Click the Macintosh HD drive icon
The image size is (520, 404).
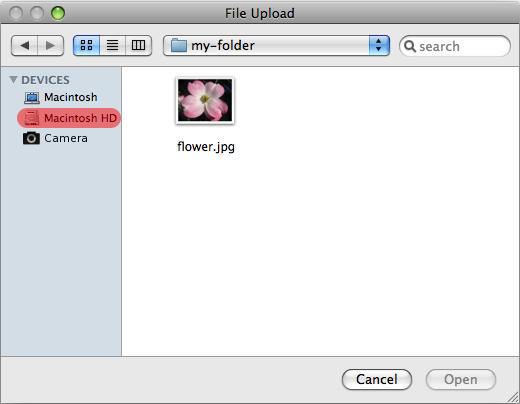pos(32,118)
